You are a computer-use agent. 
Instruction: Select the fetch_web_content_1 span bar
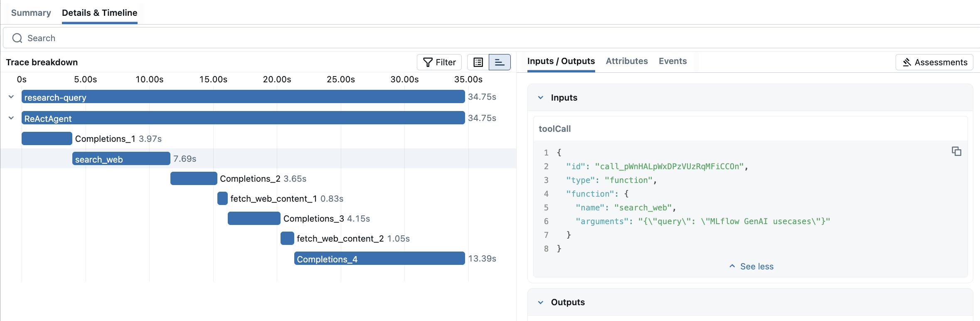pos(222,199)
